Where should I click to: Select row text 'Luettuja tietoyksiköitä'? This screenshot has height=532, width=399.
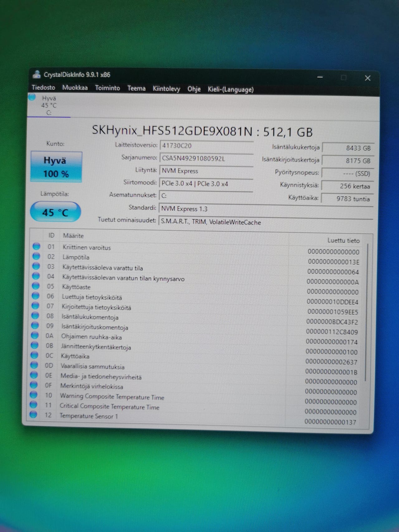coord(92,297)
